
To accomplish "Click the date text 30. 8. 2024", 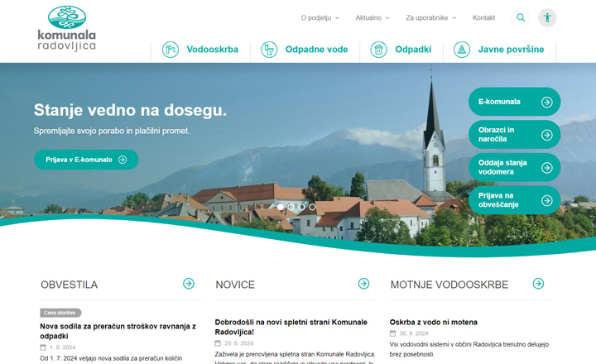I will pyautogui.click(x=414, y=333).
